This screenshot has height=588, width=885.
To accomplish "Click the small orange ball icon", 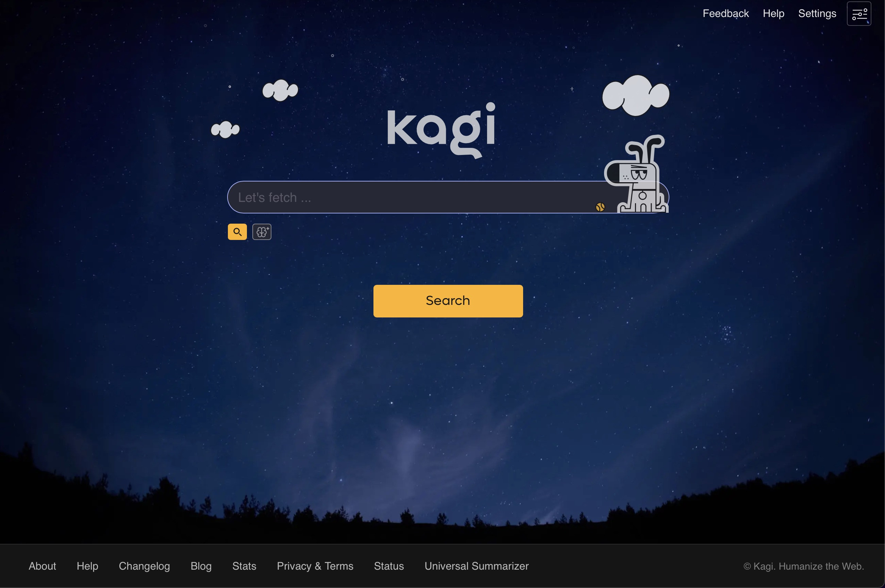I will point(600,207).
